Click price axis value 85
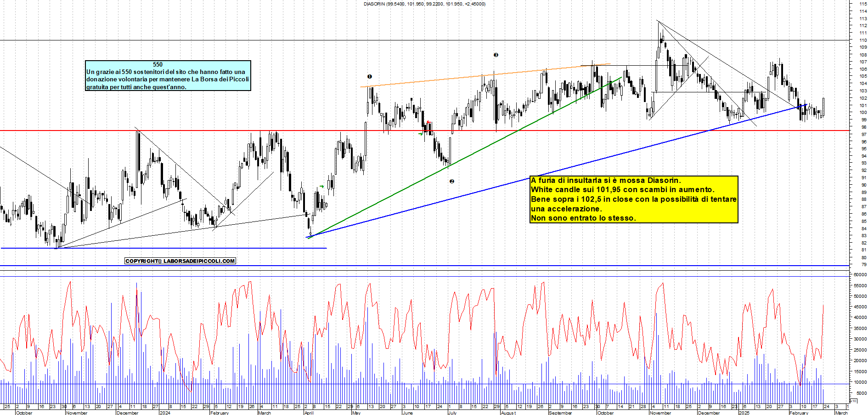The width and height of the screenshot is (868, 415). [x=864, y=221]
